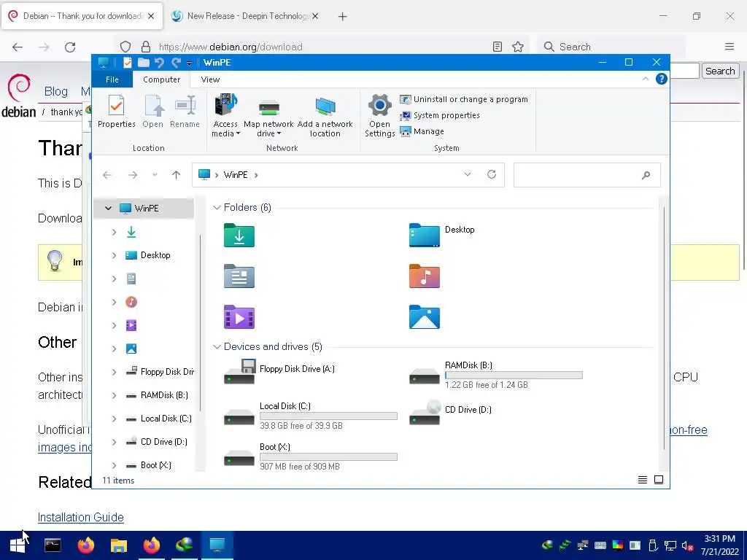Select Boot (X:) in the navigation tree

click(149, 465)
